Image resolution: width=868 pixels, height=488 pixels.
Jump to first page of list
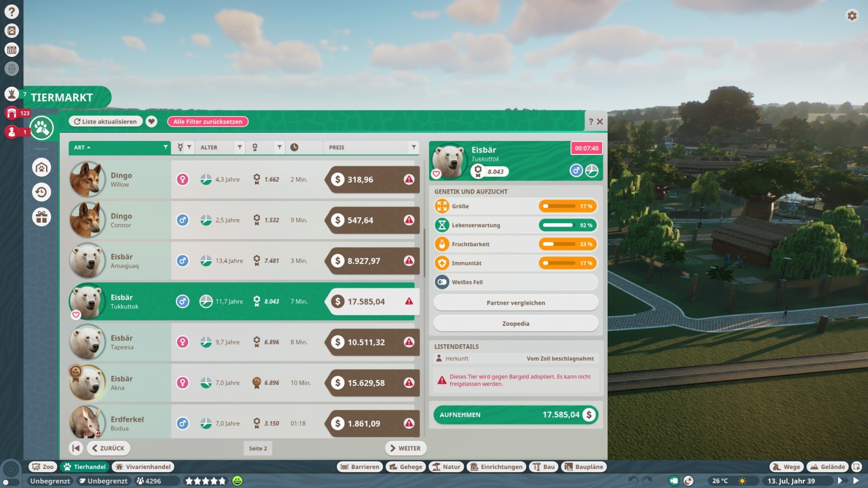pyautogui.click(x=76, y=448)
